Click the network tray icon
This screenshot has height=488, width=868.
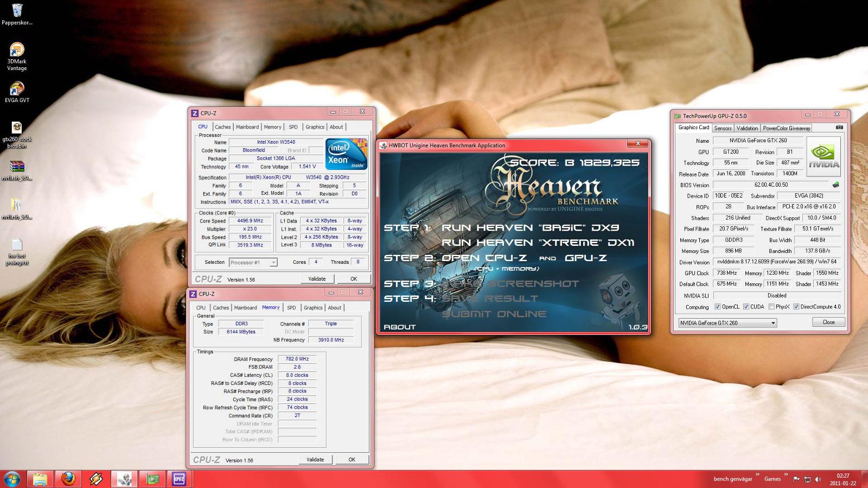pos(807,479)
